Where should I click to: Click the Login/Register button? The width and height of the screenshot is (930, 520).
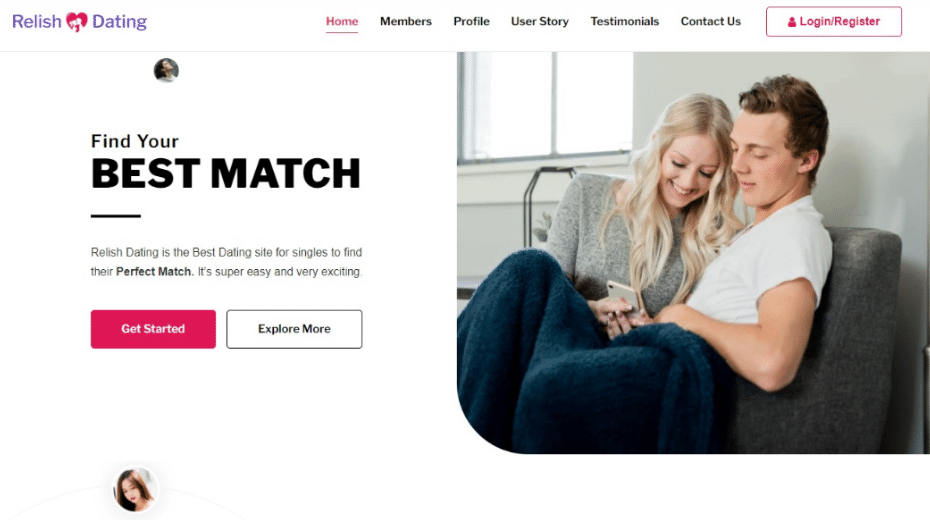(x=833, y=21)
